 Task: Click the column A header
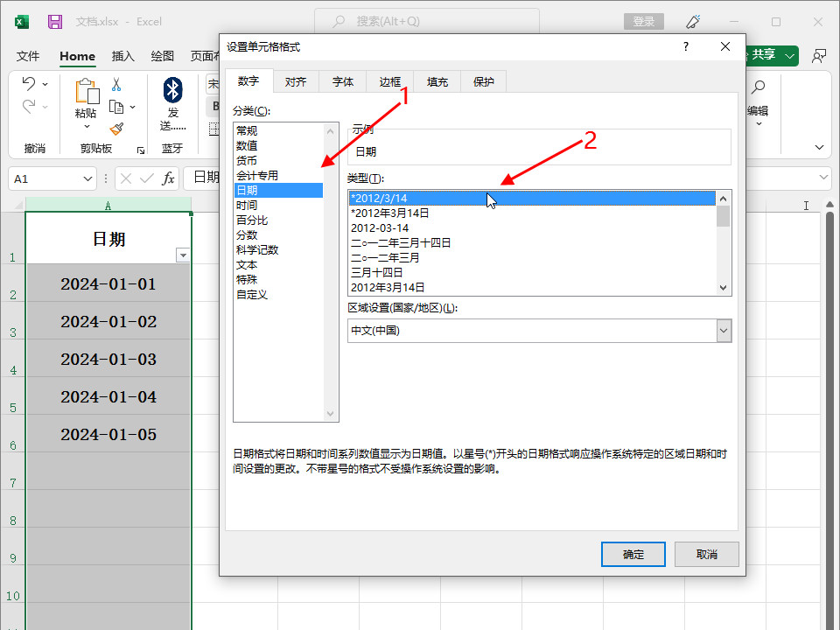[108, 205]
